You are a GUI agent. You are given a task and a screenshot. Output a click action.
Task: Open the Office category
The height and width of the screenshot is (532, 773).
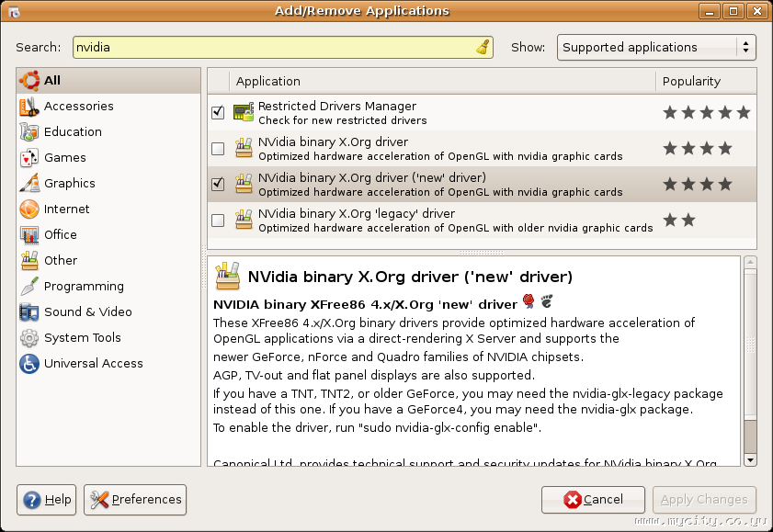click(x=108, y=234)
